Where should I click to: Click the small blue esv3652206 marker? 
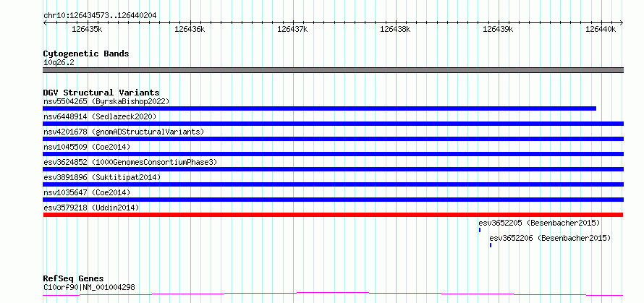pos(491,245)
